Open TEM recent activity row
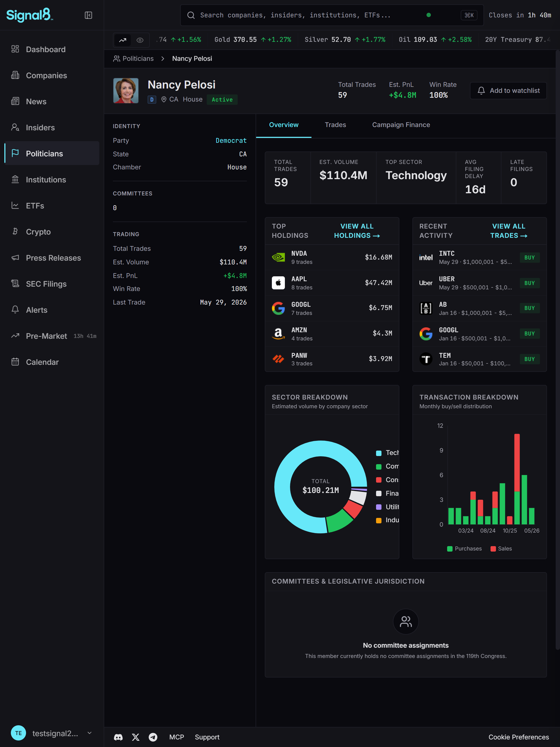The image size is (560, 747). click(x=479, y=359)
